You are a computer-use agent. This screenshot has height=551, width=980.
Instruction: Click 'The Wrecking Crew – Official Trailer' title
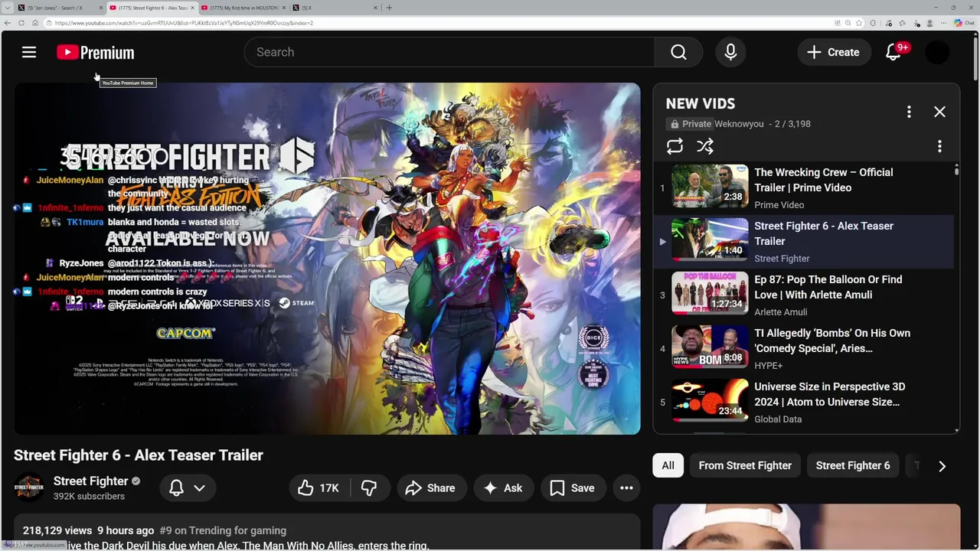pos(823,180)
